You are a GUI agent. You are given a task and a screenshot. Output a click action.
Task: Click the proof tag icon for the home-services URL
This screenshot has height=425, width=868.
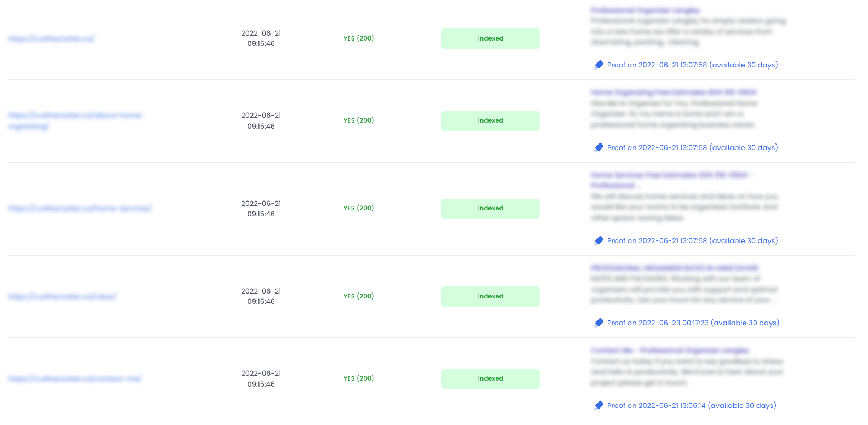[x=599, y=241]
